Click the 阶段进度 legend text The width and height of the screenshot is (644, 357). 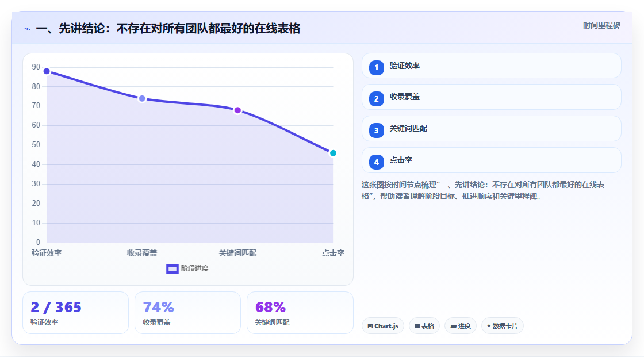pos(195,268)
